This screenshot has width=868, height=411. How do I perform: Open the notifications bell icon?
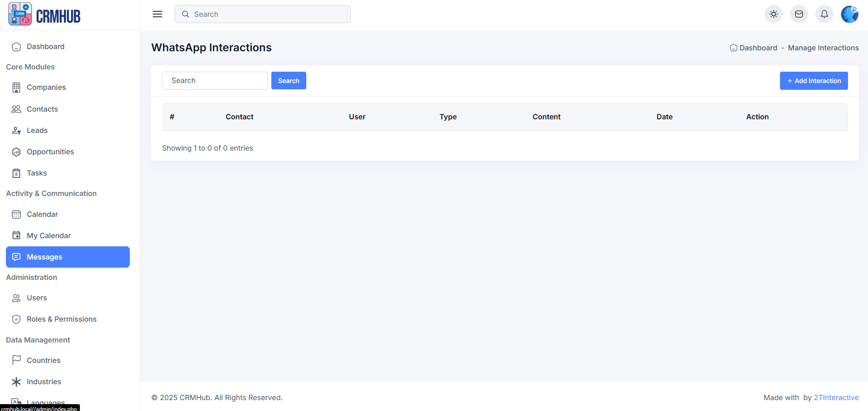pyautogui.click(x=824, y=14)
